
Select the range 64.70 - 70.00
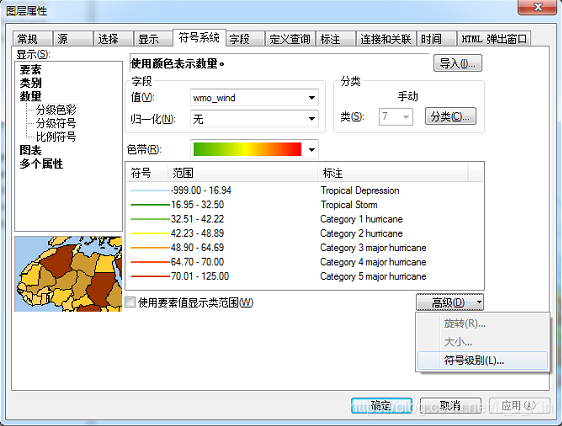[197, 262]
